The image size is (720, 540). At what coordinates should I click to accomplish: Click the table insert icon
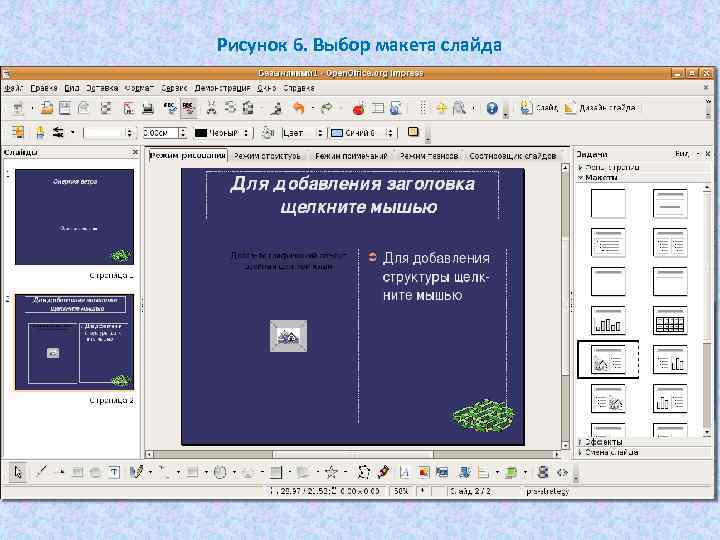pyautogui.click(x=377, y=108)
